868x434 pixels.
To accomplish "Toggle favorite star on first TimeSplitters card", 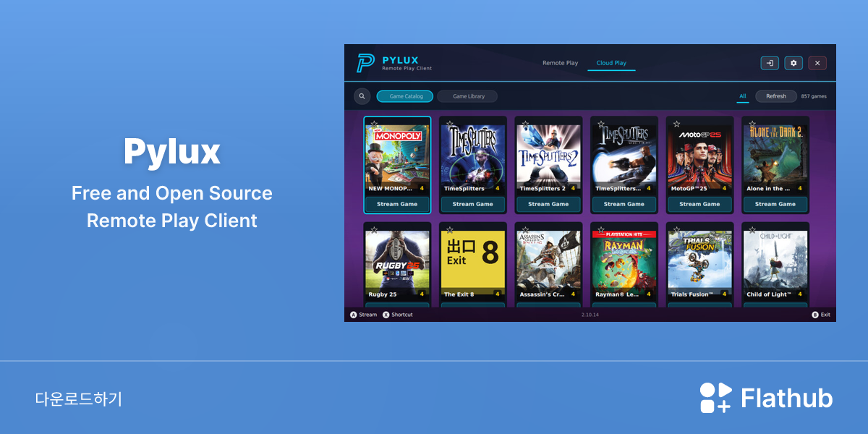I will [449, 124].
